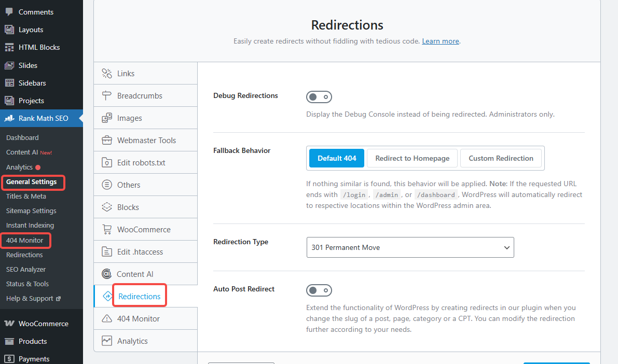618x364 pixels.
Task: Toggle Debug Redirections on
Action: [319, 97]
